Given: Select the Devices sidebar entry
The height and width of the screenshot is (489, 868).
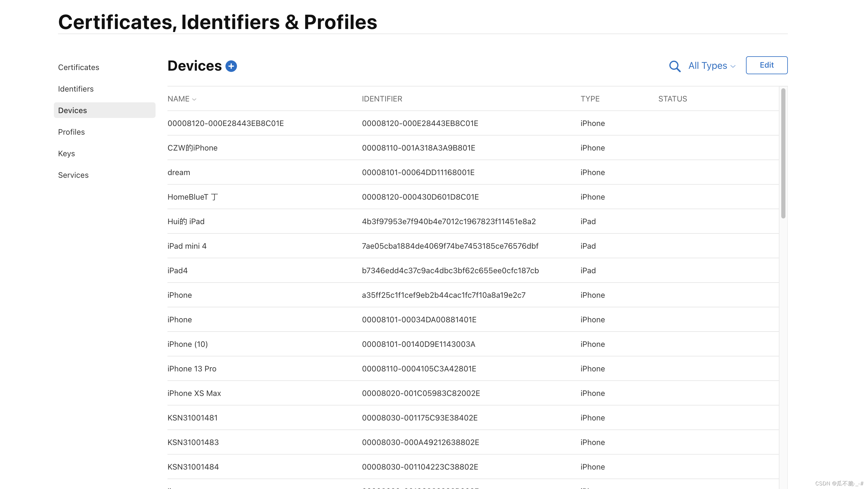Looking at the screenshot, I should click(x=72, y=110).
